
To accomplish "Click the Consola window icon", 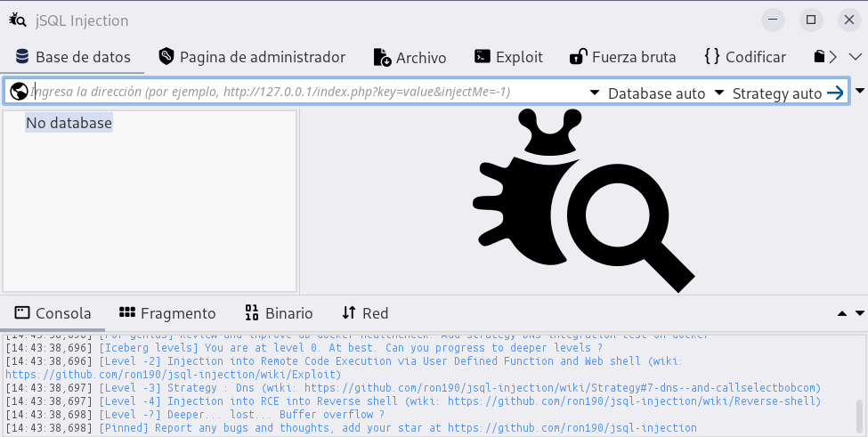I will (21, 312).
